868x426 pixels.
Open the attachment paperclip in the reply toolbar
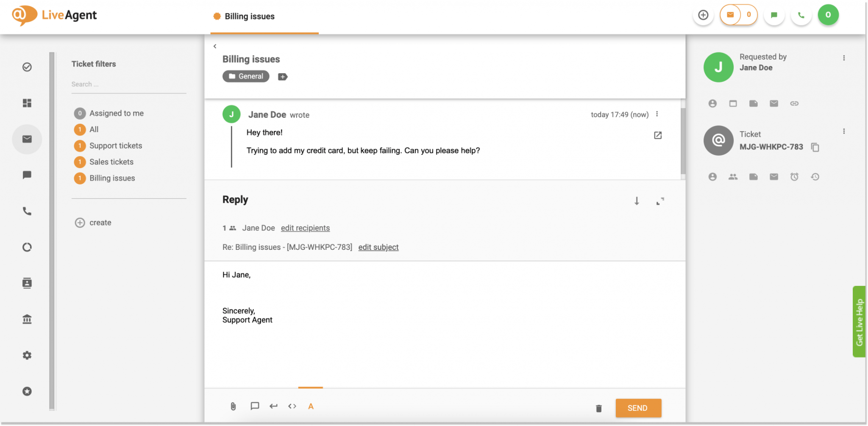click(x=233, y=406)
